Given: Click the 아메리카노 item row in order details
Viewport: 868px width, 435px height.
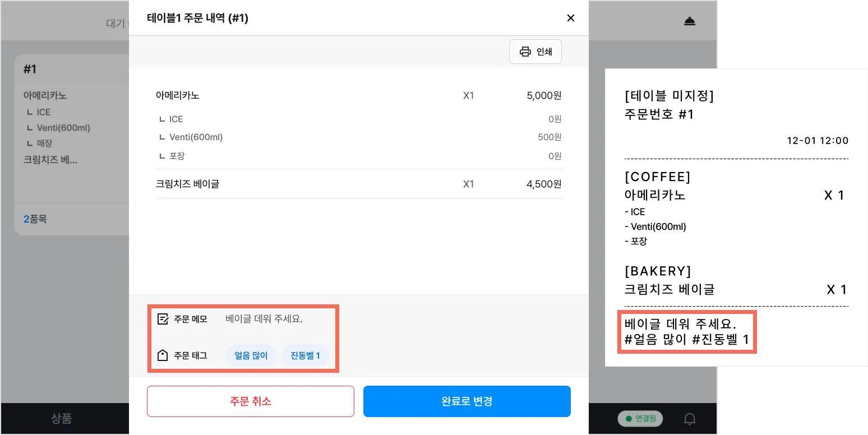Looking at the screenshot, I should tap(358, 96).
